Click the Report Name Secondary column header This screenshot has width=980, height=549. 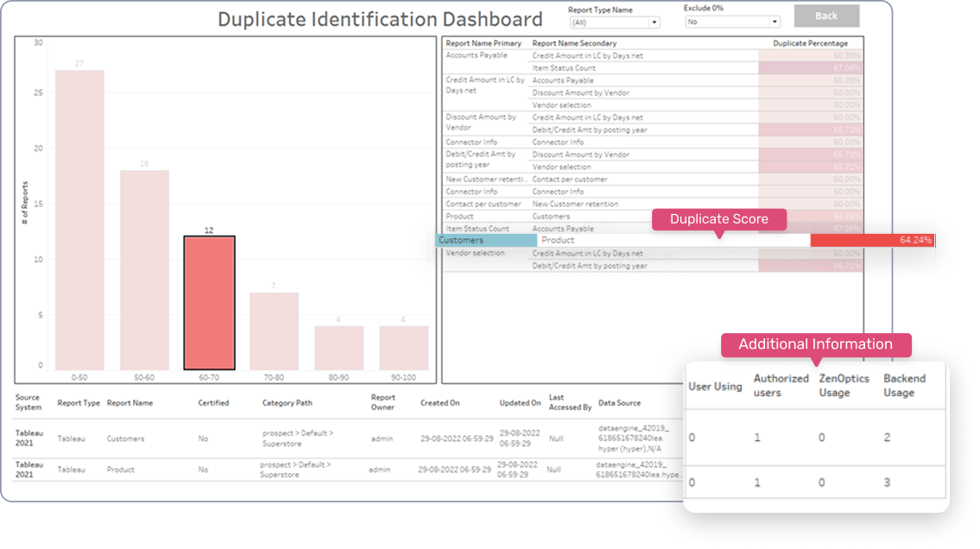575,43
